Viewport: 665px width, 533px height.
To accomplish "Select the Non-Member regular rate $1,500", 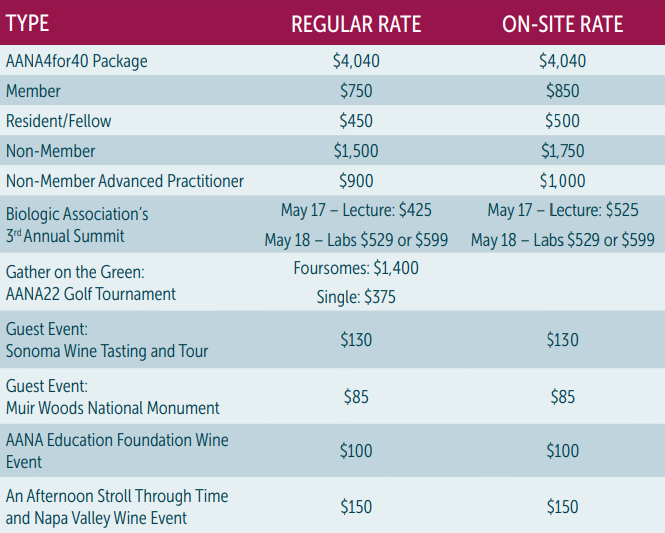I will coord(356,151).
